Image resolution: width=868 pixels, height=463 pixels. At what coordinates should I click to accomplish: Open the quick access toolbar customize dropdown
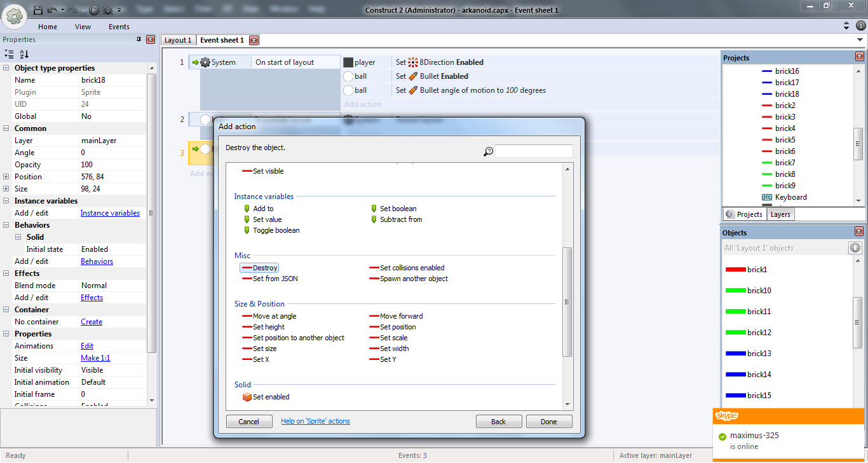tap(119, 10)
